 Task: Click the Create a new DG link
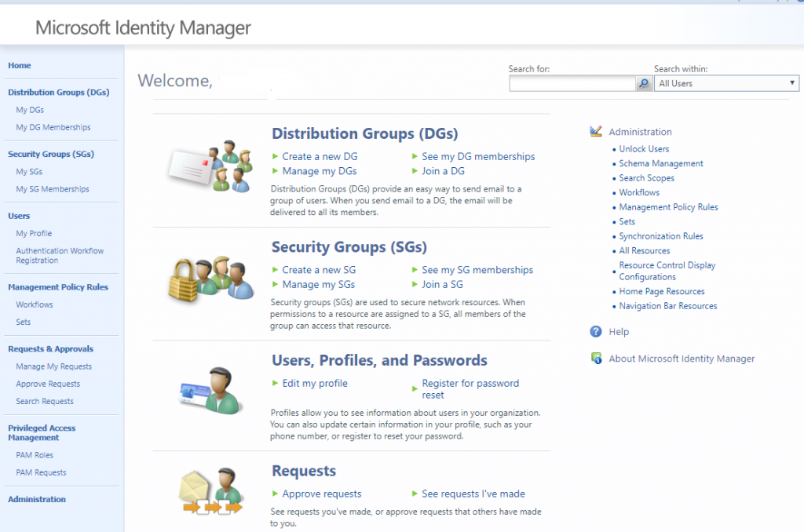point(320,156)
